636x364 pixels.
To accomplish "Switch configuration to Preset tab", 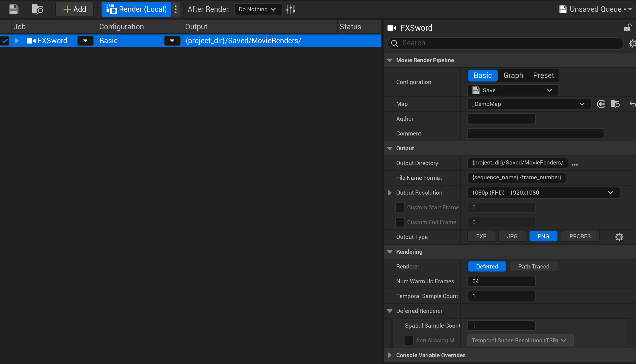I will 544,76.
